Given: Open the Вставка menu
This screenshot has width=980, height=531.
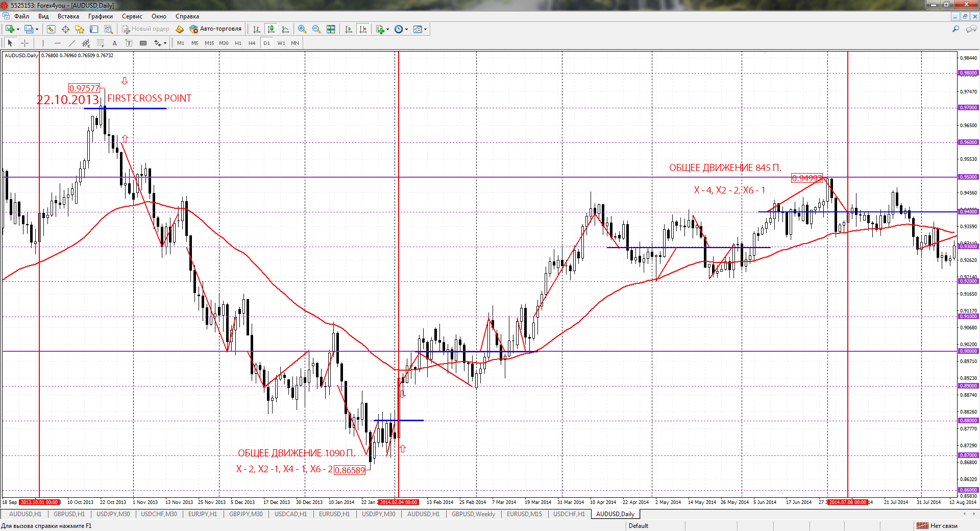Looking at the screenshot, I should [68, 16].
